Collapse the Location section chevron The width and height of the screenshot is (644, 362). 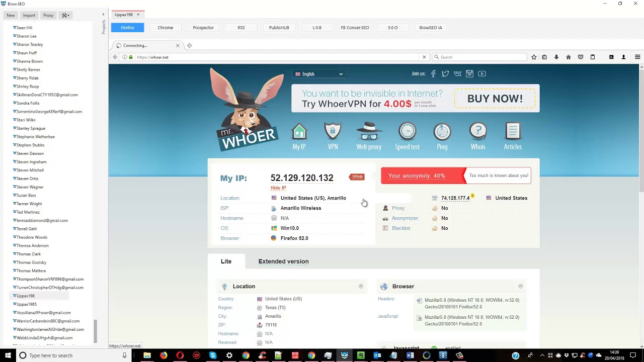pos(361,286)
